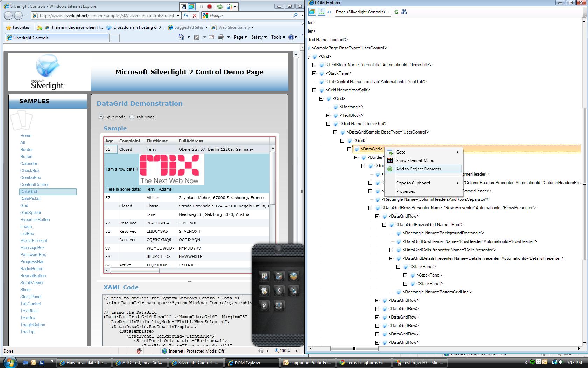Click the angle brackets icon in DOM Explorer toolbar
The width and height of the screenshot is (588, 368).
pyautogui.click(x=329, y=12)
